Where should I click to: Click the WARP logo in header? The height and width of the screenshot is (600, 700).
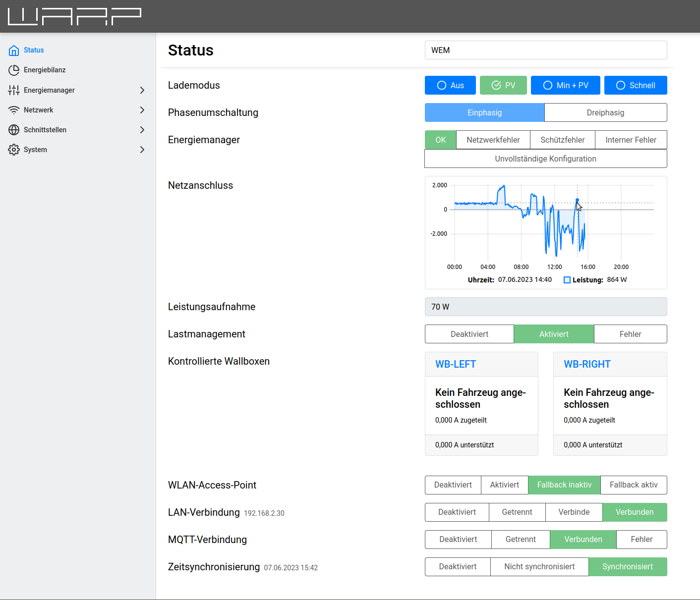(x=74, y=16)
